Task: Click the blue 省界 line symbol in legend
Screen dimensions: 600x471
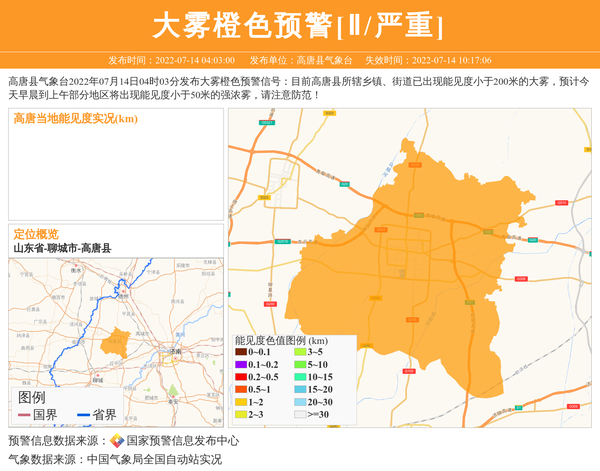Action: pos(84,415)
